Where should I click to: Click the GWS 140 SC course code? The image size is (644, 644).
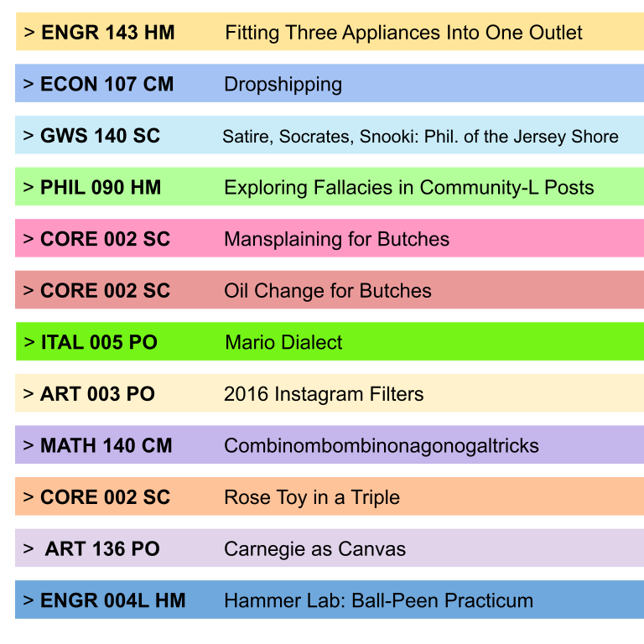click(x=100, y=136)
